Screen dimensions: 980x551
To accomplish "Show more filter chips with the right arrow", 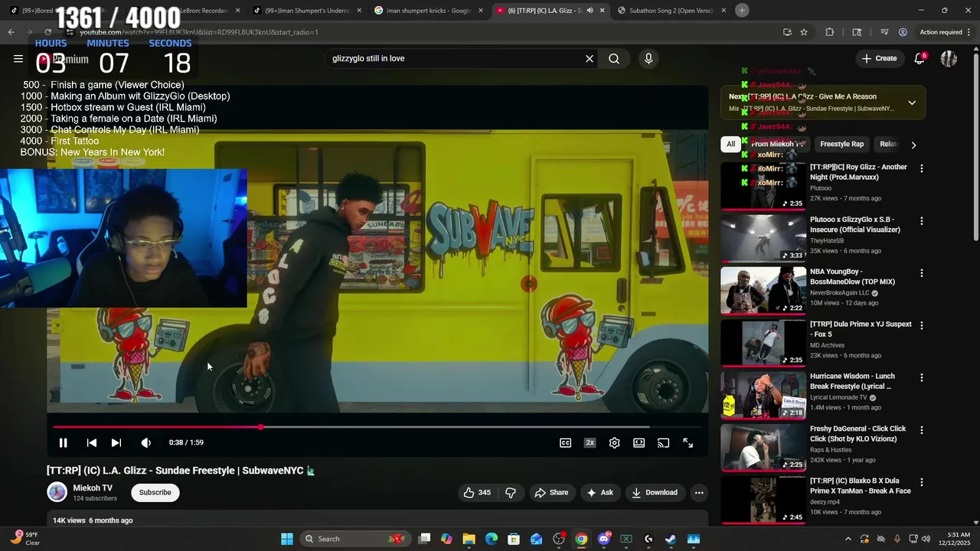I will coord(913,144).
